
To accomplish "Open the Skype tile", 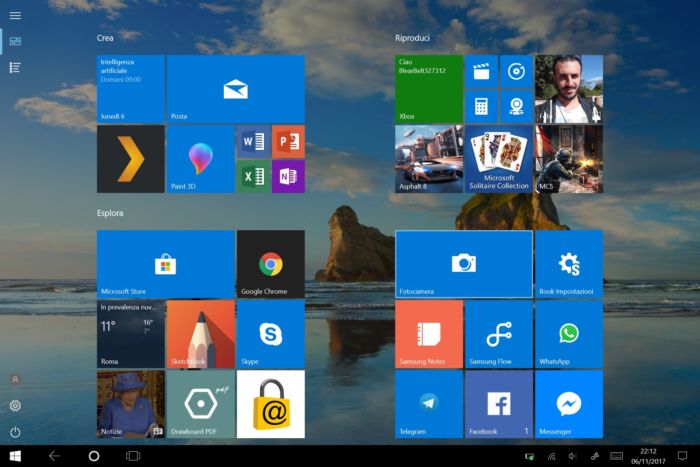I will tap(271, 334).
